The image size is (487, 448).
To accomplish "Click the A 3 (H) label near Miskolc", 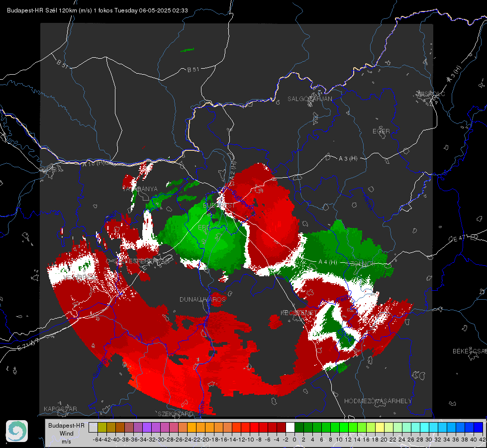I will [x=454, y=74].
